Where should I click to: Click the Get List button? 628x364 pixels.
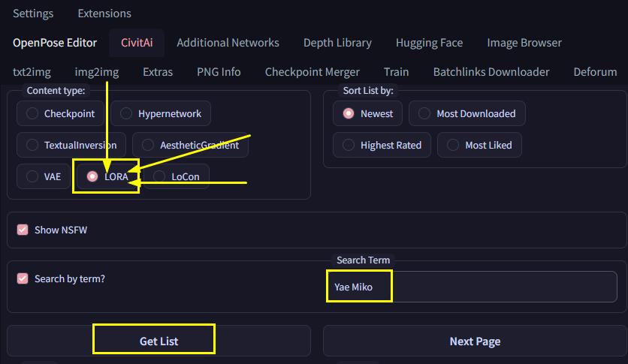(159, 341)
